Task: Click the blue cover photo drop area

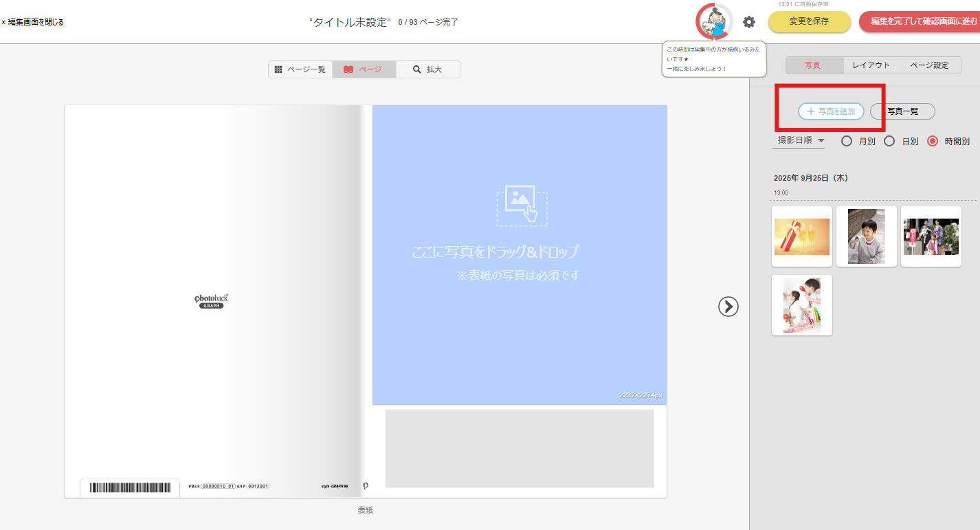Action: 520,255
